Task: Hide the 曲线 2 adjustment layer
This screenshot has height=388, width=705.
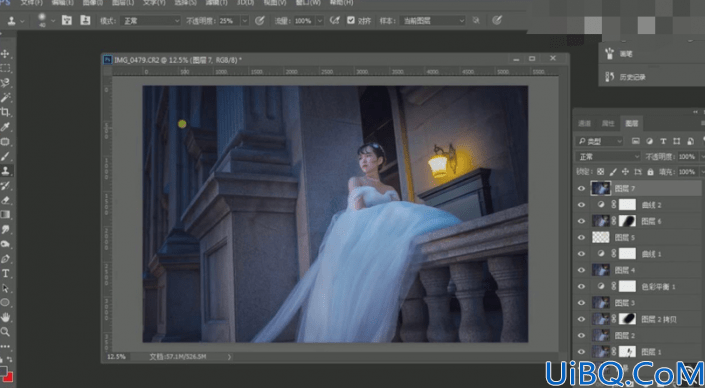Action: (581, 205)
